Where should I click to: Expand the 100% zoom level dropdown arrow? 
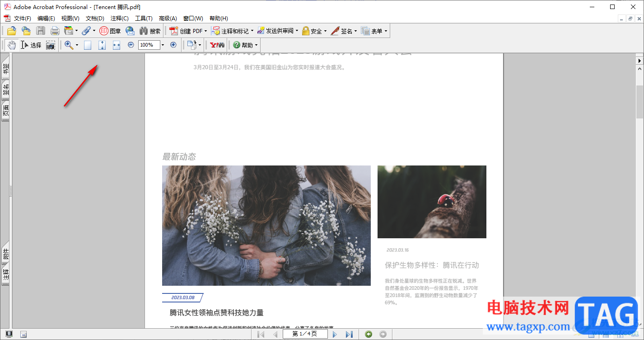(163, 45)
